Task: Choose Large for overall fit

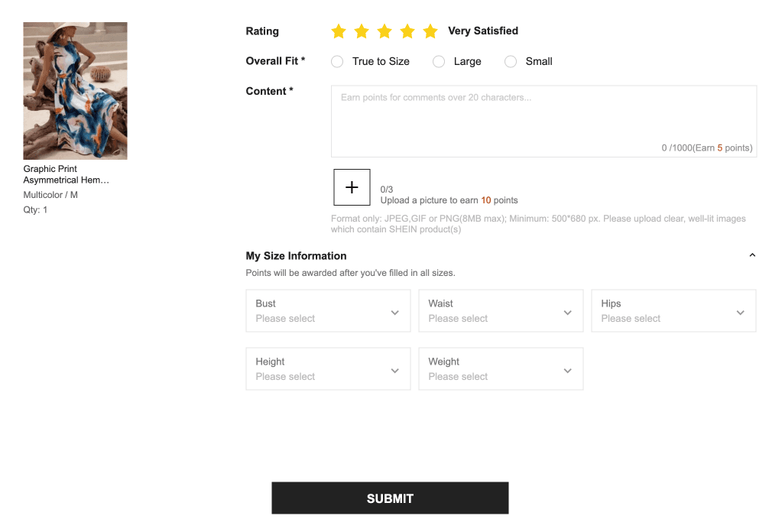Action: pos(439,62)
